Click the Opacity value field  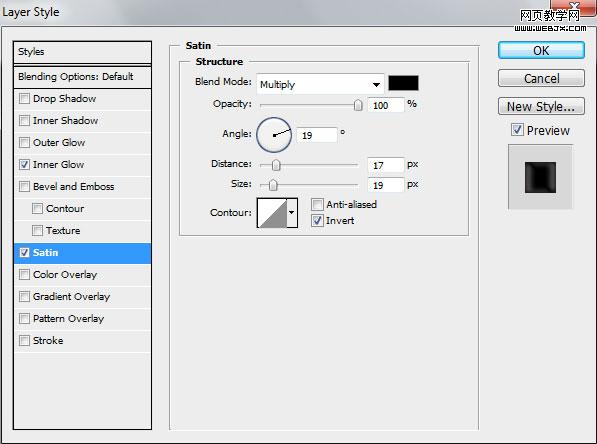coord(385,105)
